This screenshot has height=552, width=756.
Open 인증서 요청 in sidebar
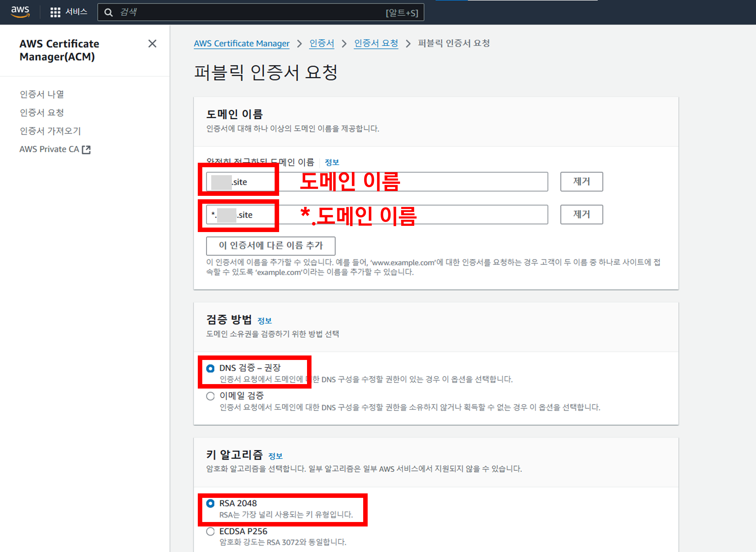[42, 112]
